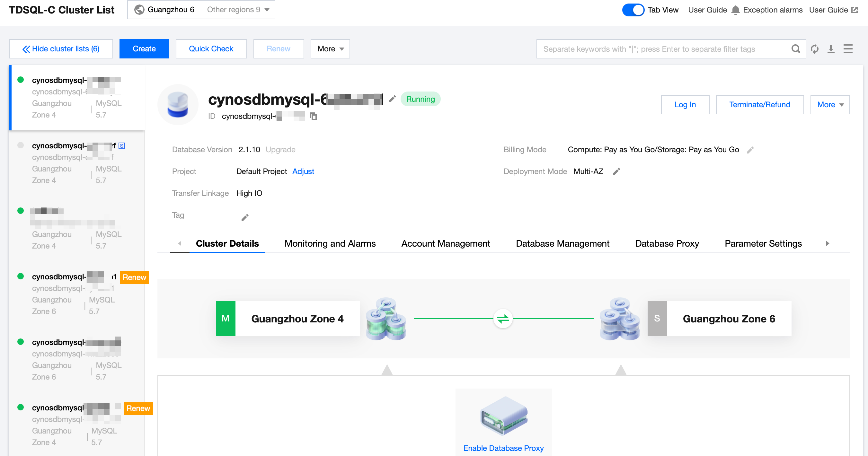
Task: Open the column settings list icon
Action: [x=848, y=49]
